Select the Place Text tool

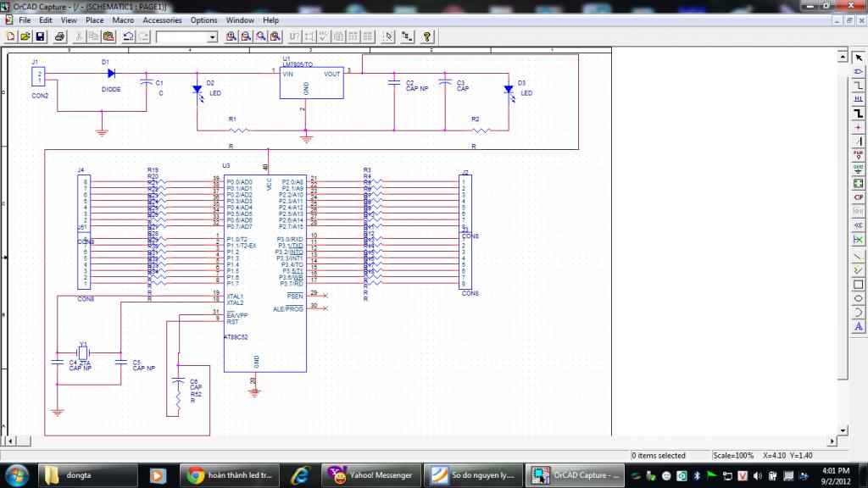[858, 326]
